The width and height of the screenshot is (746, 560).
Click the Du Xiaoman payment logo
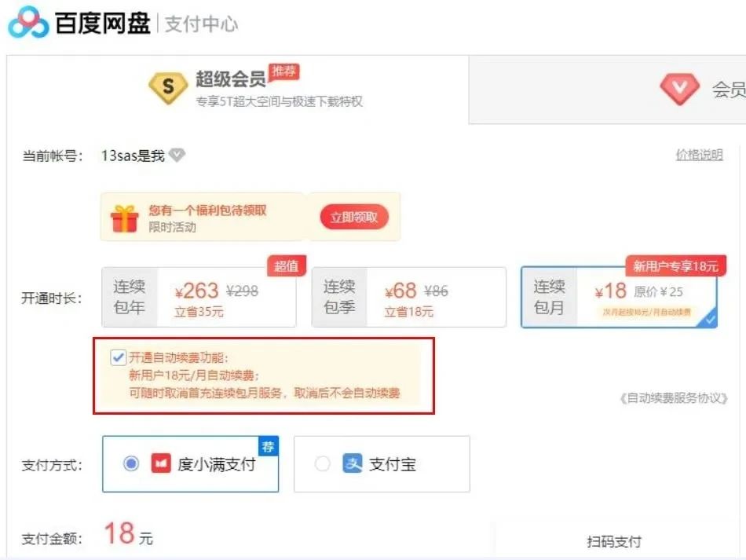(x=161, y=463)
